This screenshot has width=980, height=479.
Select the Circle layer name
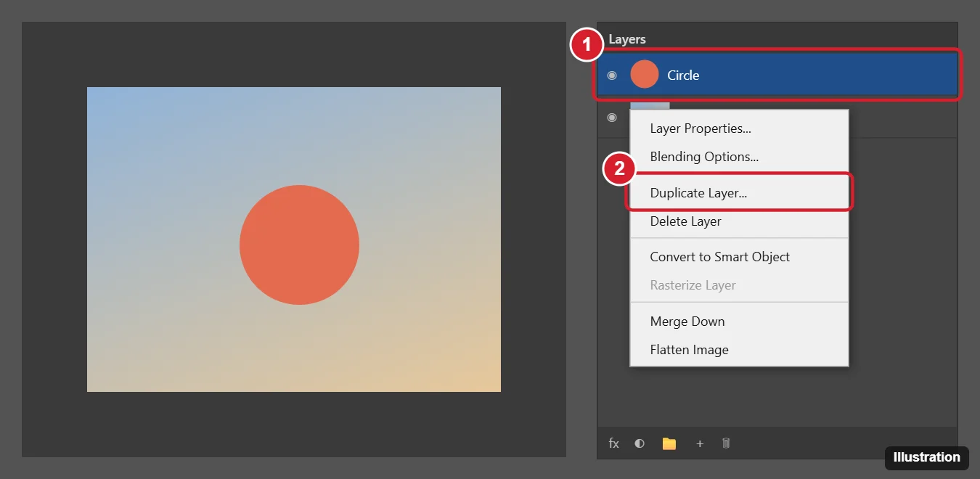(x=683, y=75)
